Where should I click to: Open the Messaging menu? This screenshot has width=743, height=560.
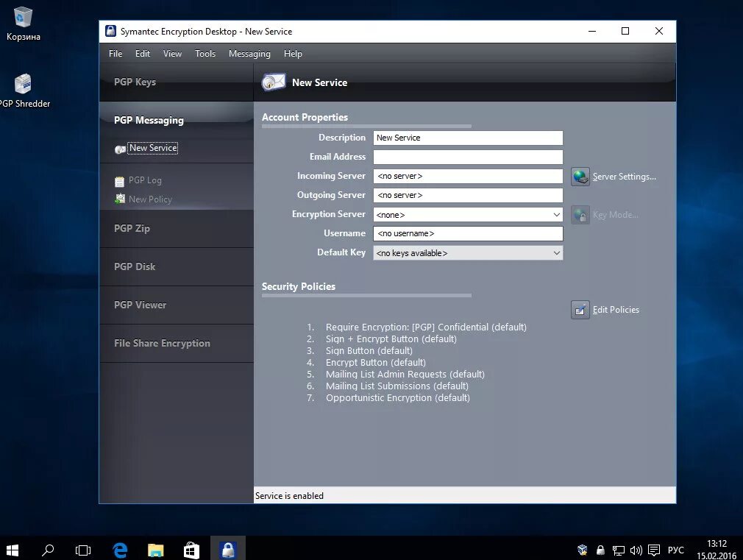point(249,54)
